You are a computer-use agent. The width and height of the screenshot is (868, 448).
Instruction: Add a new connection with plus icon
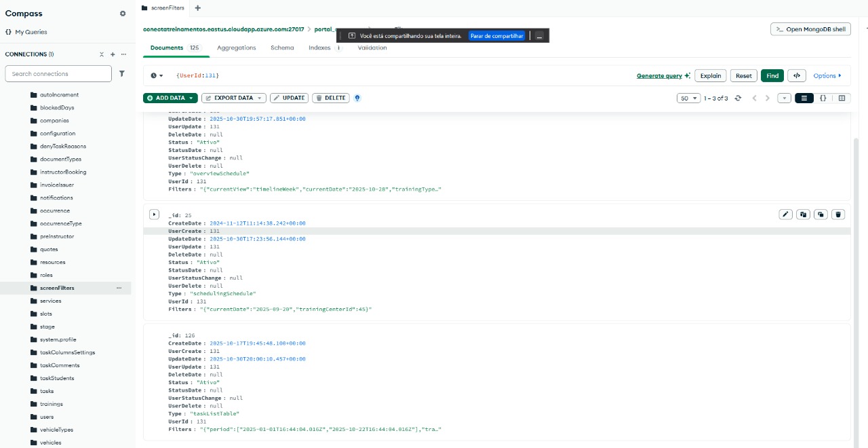click(113, 54)
